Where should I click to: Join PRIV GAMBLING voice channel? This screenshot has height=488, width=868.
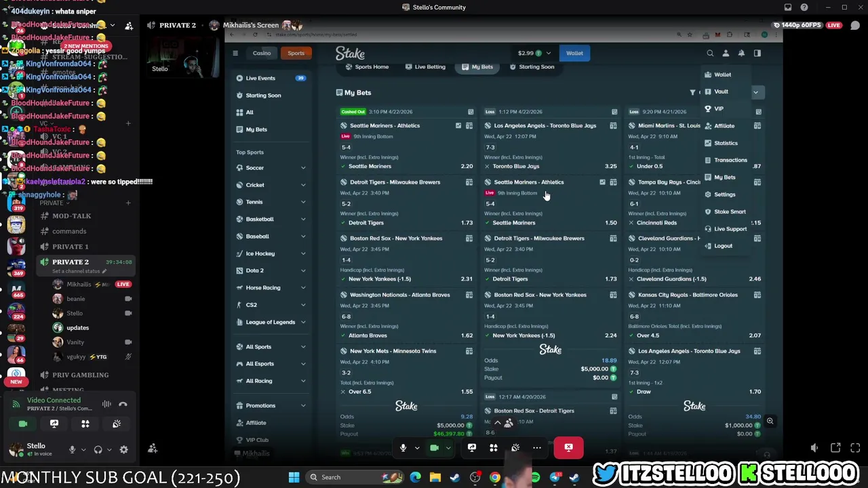[80, 375]
